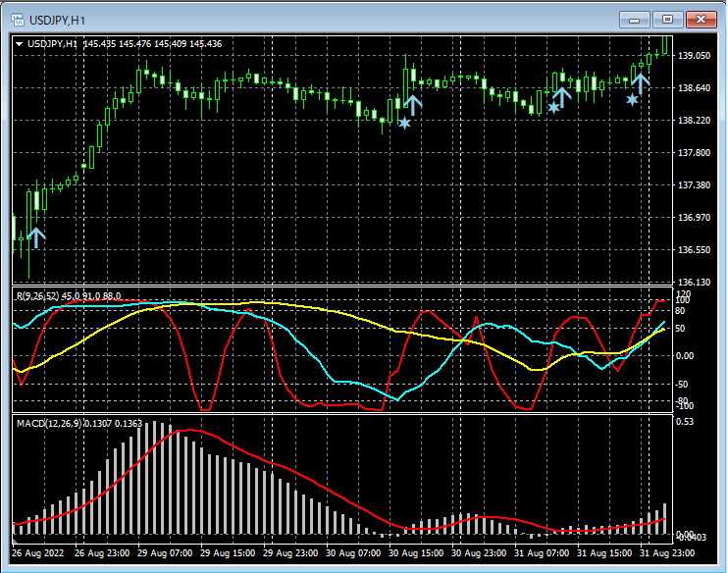
Task: Select the up arrow signal near 31 Aug 07:00
Action: point(561,95)
